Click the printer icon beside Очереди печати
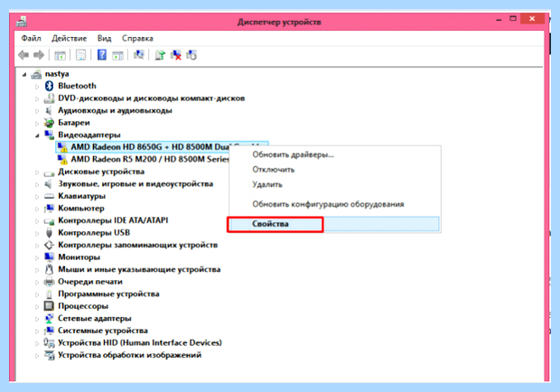 tap(49, 282)
